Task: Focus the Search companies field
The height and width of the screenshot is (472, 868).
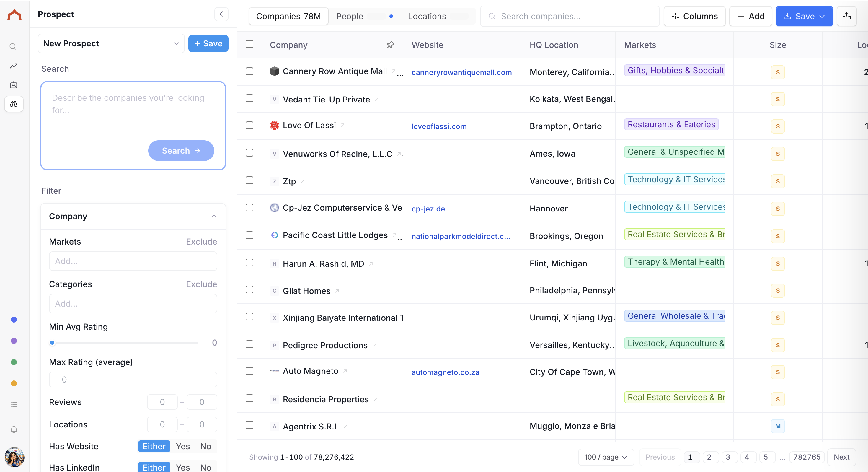Action: pyautogui.click(x=570, y=16)
